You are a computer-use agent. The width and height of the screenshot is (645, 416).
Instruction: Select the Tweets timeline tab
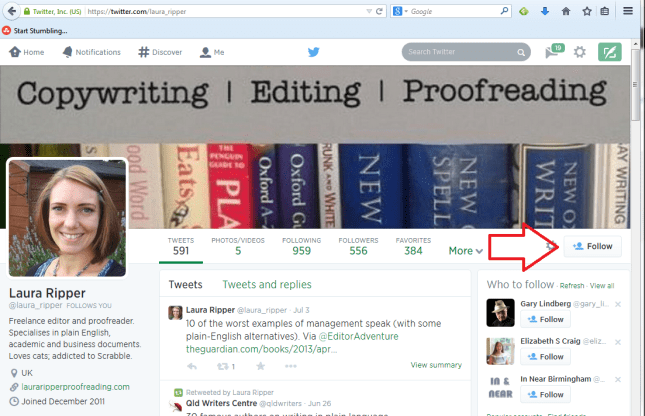pyautogui.click(x=186, y=284)
